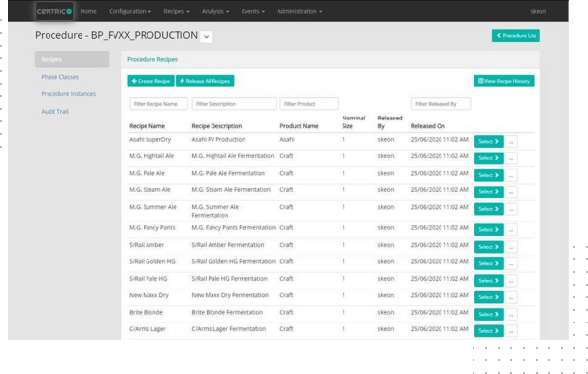Open more options for S/Rail Golden HG

pyautogui.click(x=511, y=264)
